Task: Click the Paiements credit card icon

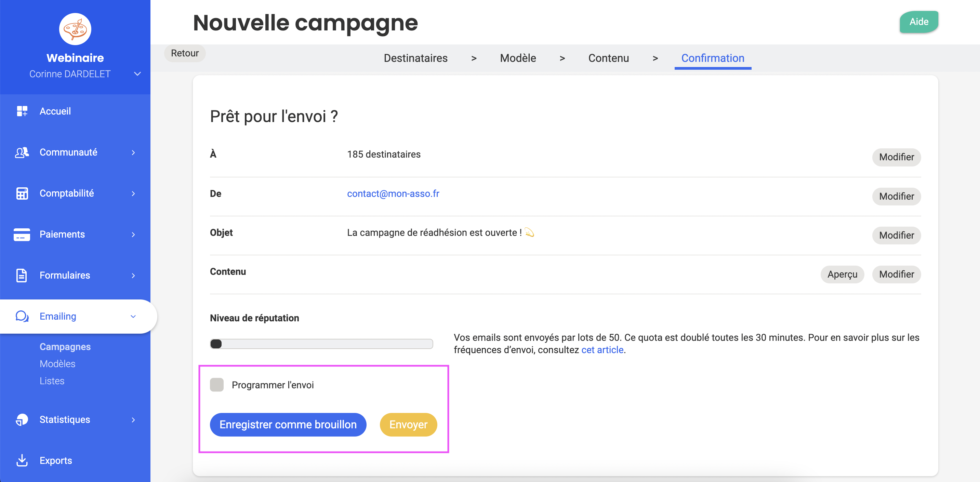Action: [x=22, y=235]
